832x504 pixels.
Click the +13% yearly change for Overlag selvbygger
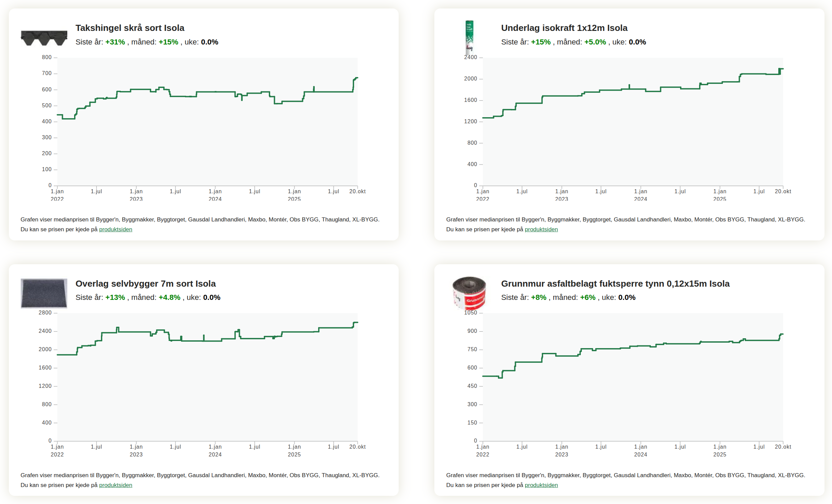(x=115, y=298)
